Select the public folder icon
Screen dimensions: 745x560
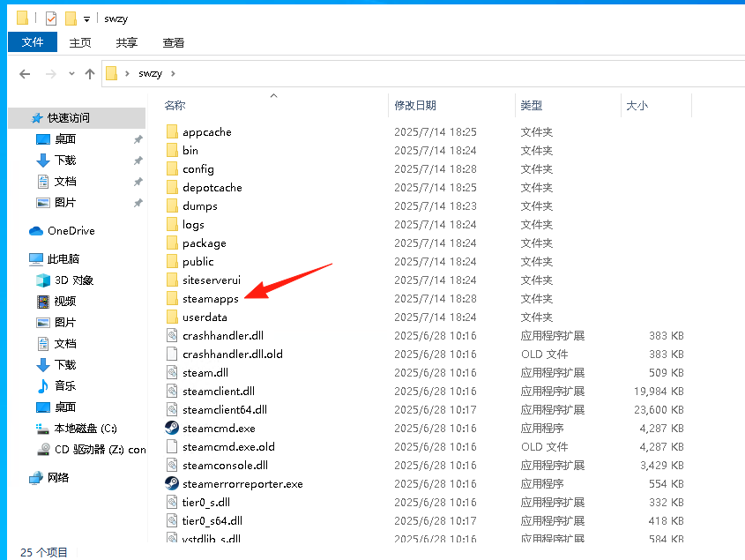[172, 261]
